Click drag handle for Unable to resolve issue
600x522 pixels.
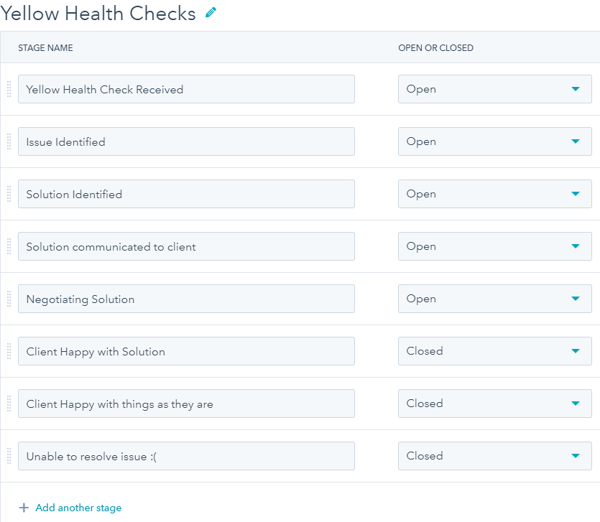coord(9,456)
